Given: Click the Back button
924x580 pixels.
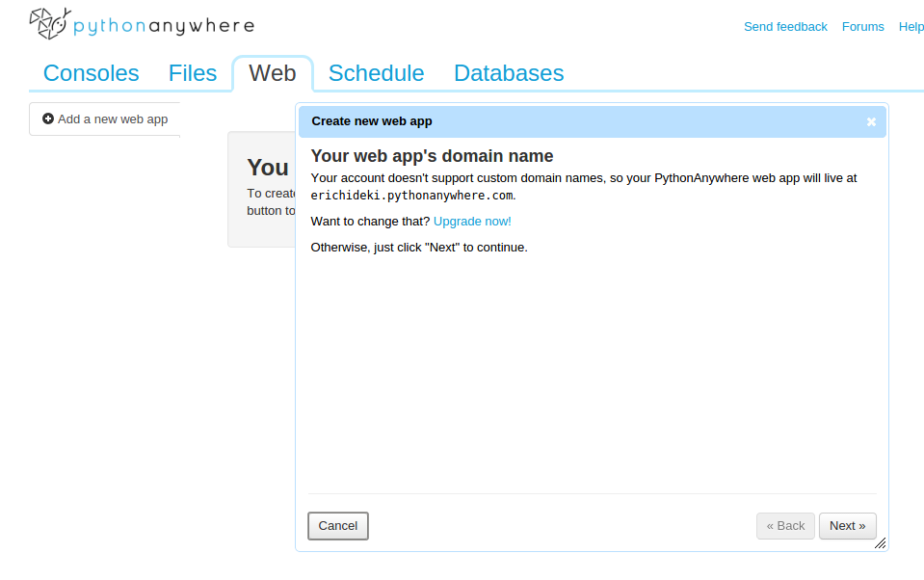Looking at the screenshot, I should [x=785, y=526].
